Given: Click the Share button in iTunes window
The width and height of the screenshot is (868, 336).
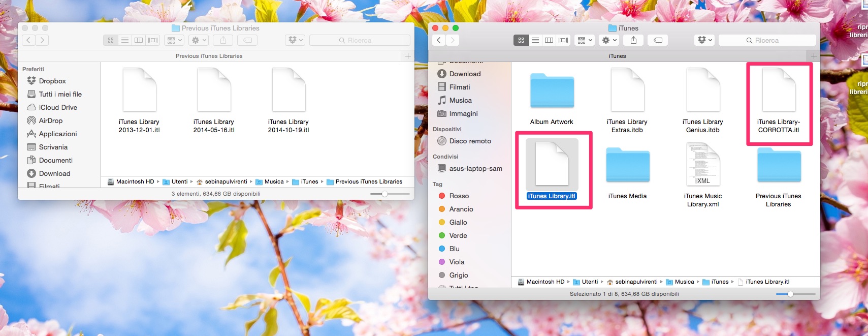Looking at the screenshot, I should pos(633,40).
